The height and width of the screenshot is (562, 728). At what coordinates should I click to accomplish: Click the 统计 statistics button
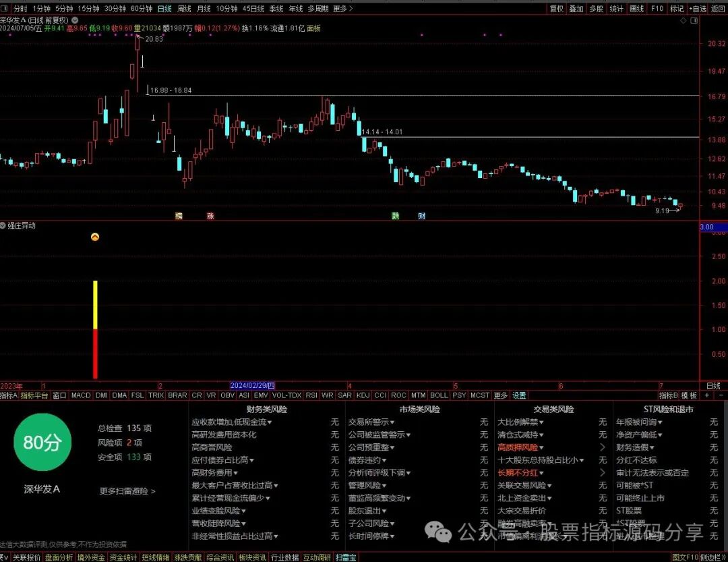(616, 8)
